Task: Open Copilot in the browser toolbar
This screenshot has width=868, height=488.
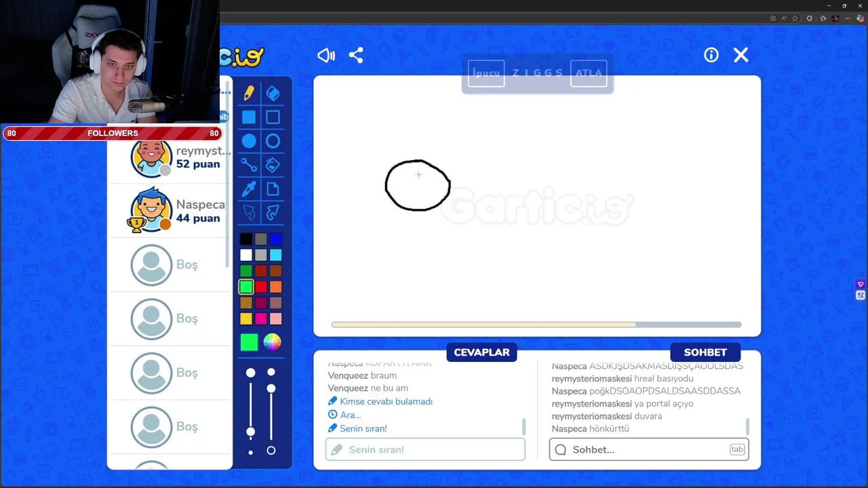Action: pos(860,18)
